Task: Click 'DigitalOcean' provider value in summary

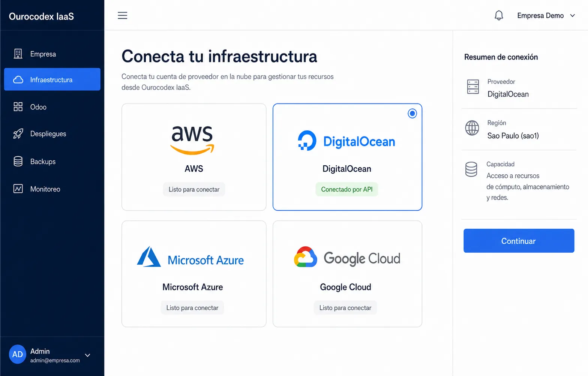Action: 508,94
